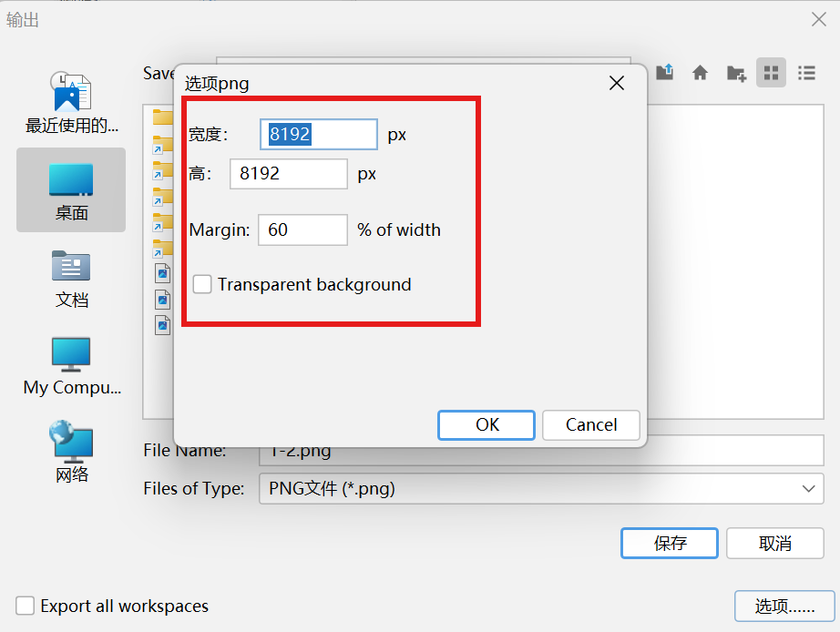The height and width of the screenshot is (632, 840).
Task: Click OK in the 选项png dialog
Action: tap(487, 425)
